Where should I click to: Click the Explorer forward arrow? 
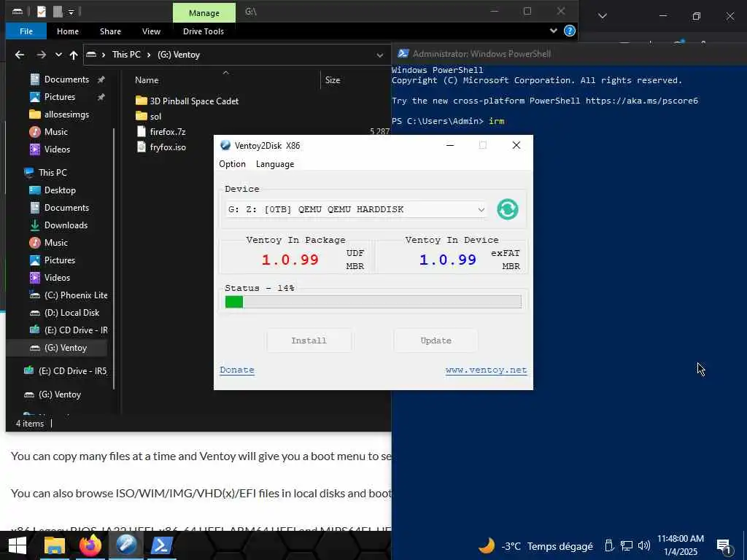pos(42,55)
